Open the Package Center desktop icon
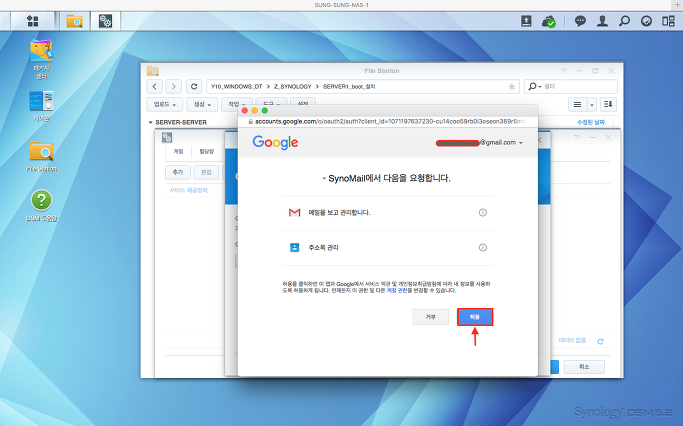The image size is (683, 426). [41, 59]
